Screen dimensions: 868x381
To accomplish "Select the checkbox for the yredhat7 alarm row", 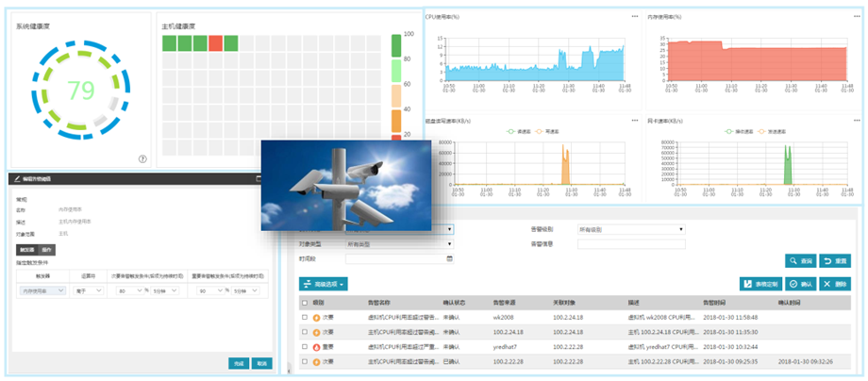I will [304, 347].
